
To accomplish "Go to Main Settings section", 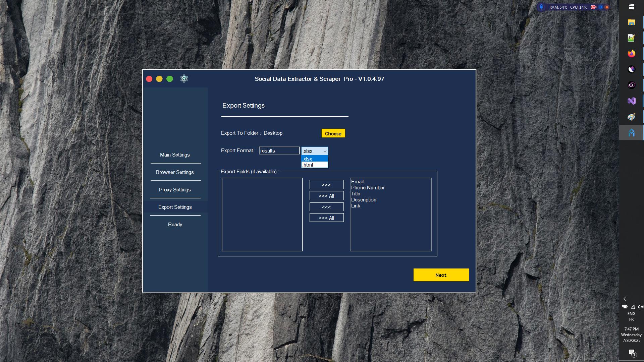I will (x=175, y=155).
